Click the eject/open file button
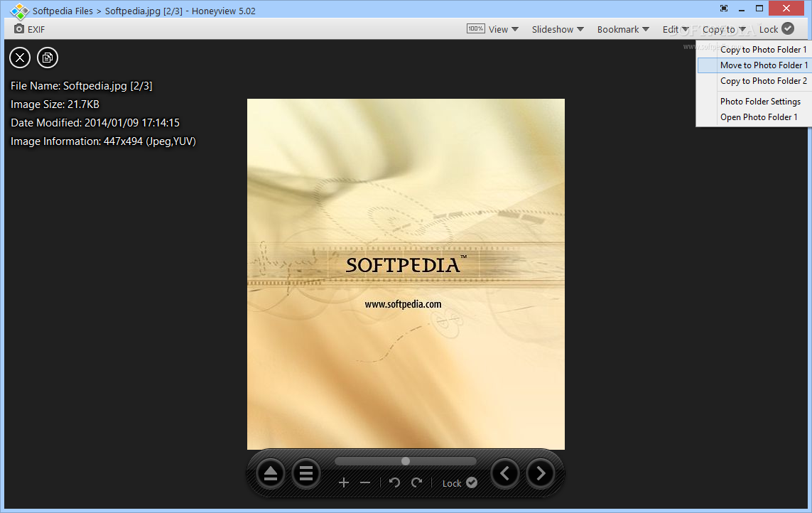Screen dimensions: 812x513 [271, 473]
